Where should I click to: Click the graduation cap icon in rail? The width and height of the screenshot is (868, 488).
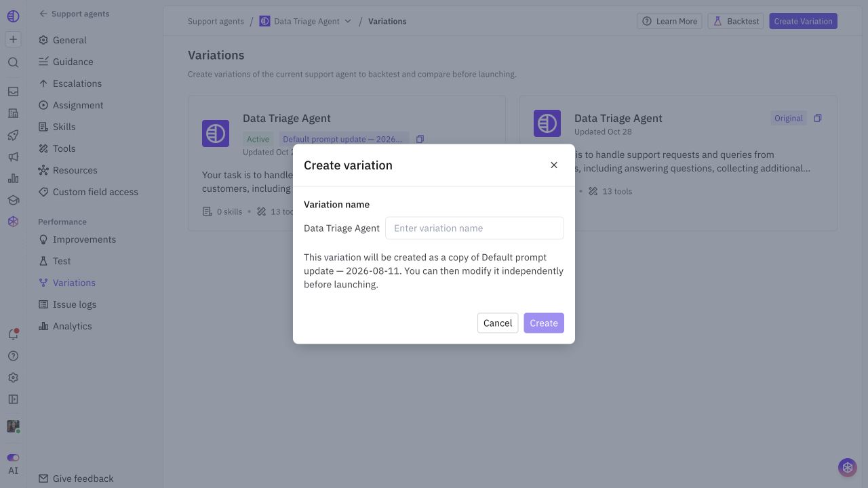tap(13, 200)
